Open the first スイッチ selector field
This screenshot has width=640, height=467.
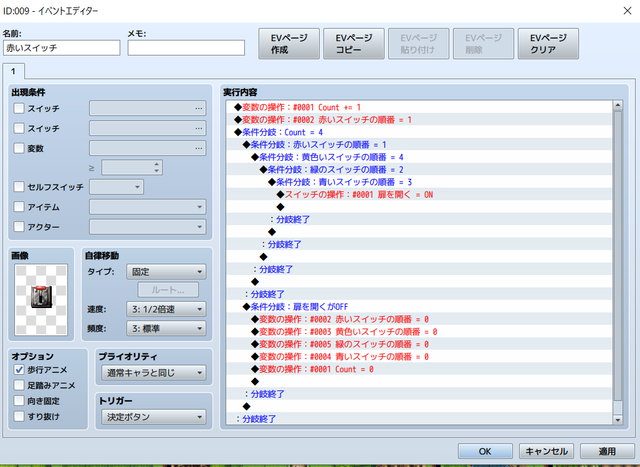148,108
